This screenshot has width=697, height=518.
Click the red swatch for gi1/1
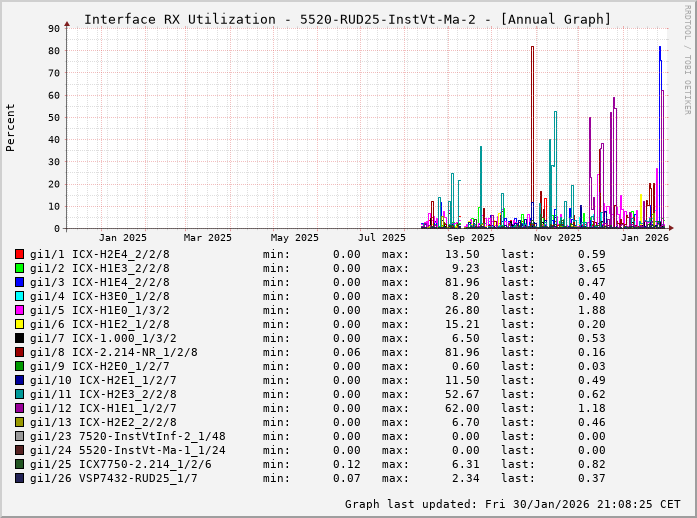20,254
